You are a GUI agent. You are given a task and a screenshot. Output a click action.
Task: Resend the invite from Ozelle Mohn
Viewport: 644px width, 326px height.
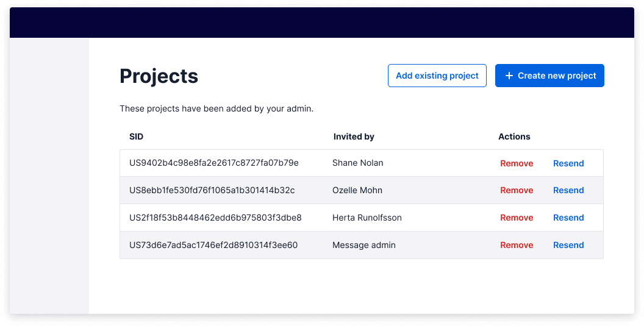point(568,190)
